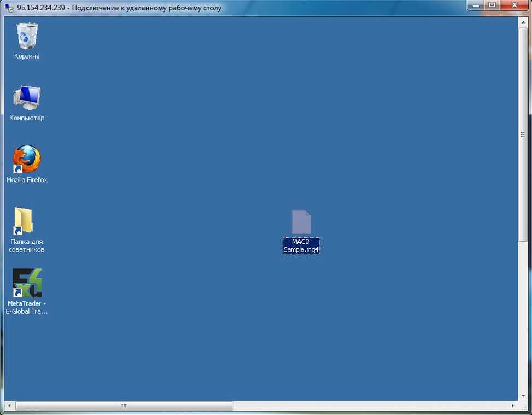Select the Компьютер desktop icon
The width and height of the screenshot is (532, 415).
27,98
